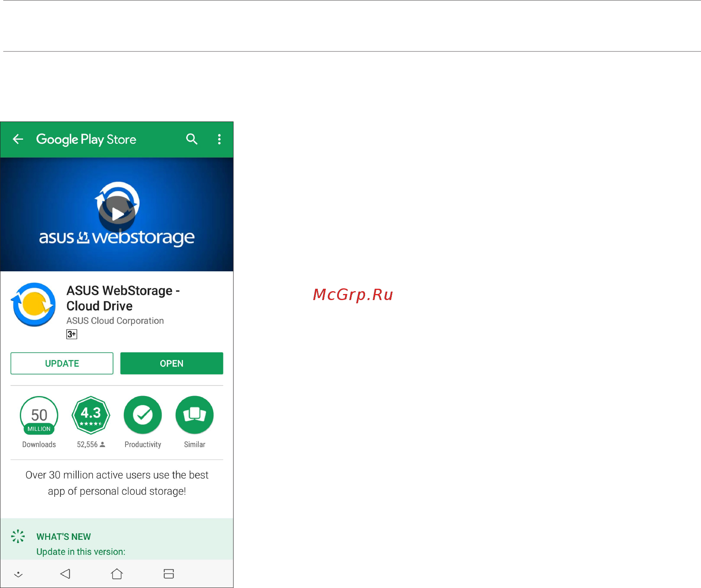The width and height of the screenshot is (701, 588).
Task: Tap the back arrow in Play Store header
Action: click(18, 139)
